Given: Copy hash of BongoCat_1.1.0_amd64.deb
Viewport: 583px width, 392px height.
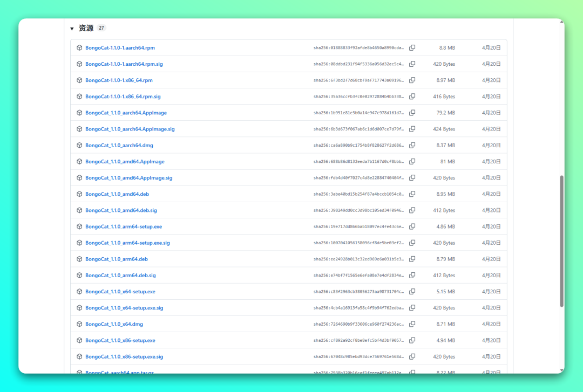Looking at the screenshot, I should coord(412,194).
